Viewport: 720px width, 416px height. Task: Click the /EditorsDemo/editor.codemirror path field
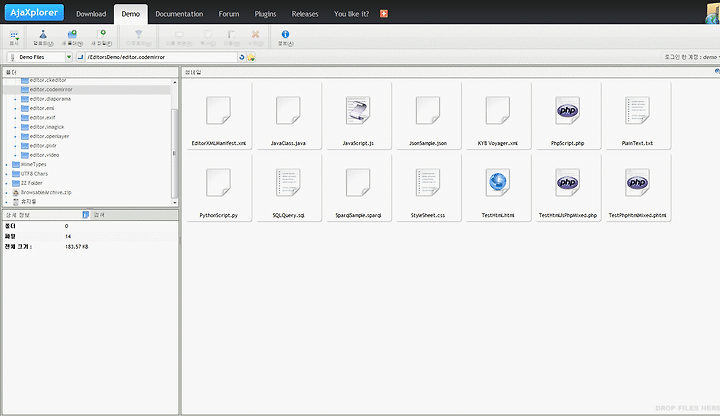pyautogui.click(x=161, y=57)
